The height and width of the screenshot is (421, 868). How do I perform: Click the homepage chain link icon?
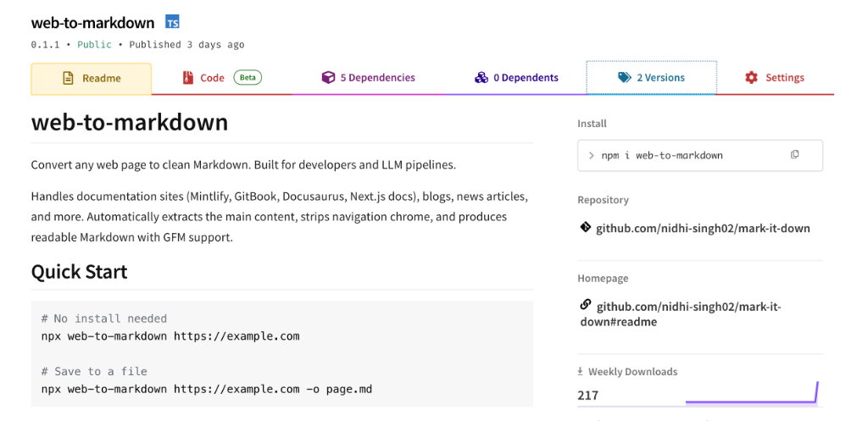coord(585,305)
